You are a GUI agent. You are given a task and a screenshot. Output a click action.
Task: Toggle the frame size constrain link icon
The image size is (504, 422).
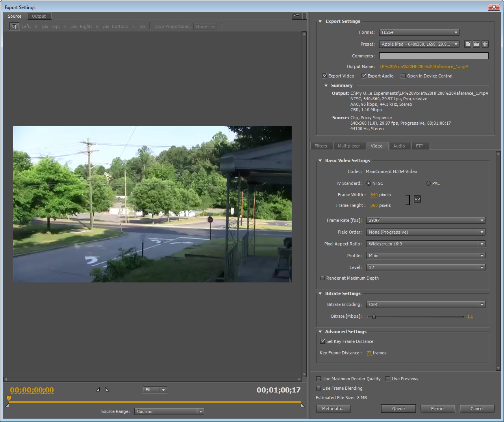(x=417, y=199)
